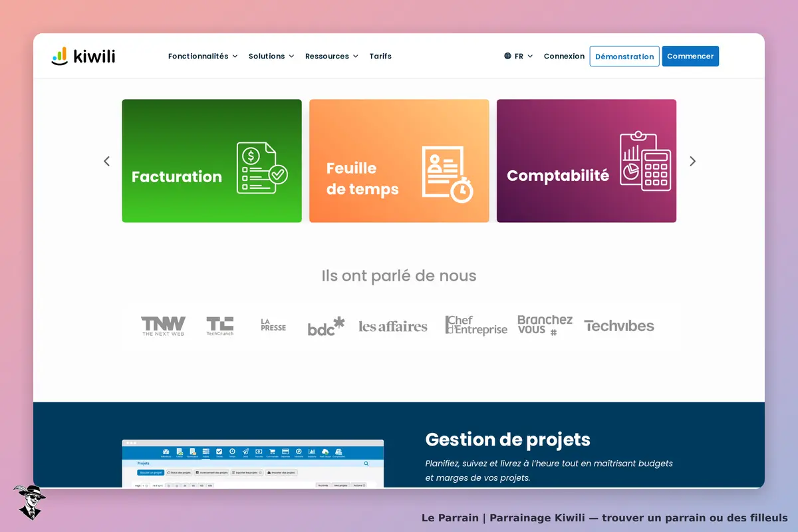
Task: Open the FR language selector
Action: [x=519, y=57]
